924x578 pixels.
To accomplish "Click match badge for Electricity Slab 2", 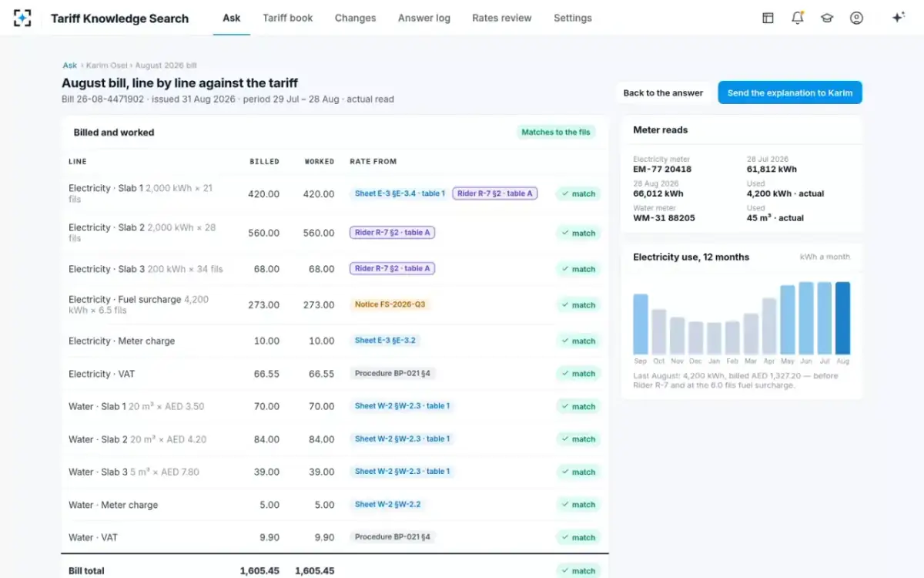I will coord(578,233).
